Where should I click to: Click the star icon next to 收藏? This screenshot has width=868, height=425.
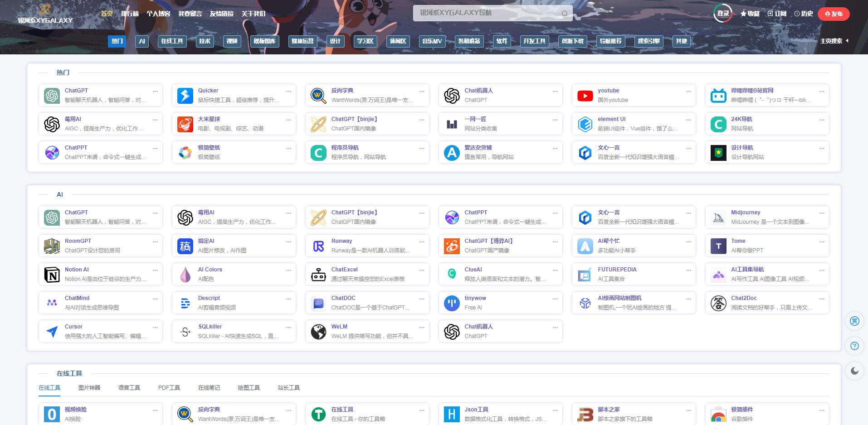click(x=742, y=14)
